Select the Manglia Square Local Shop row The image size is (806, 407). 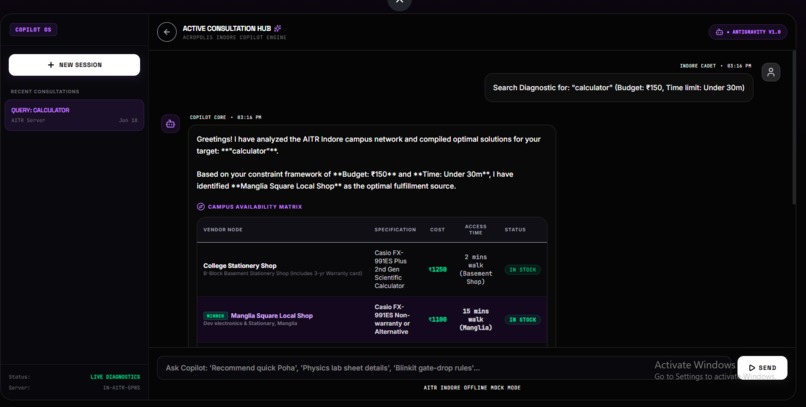pyautogui.click(x=372, y=319)
